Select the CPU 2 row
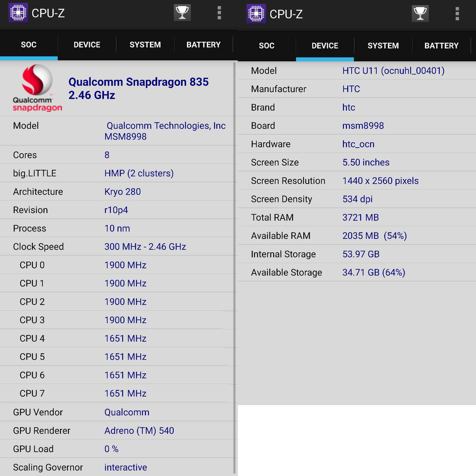 (117, 302)
